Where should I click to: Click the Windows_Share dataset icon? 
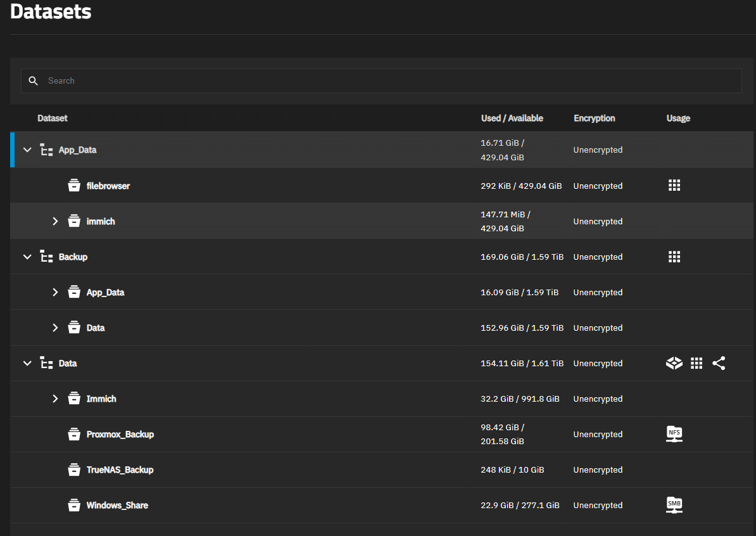pos(74,505)
